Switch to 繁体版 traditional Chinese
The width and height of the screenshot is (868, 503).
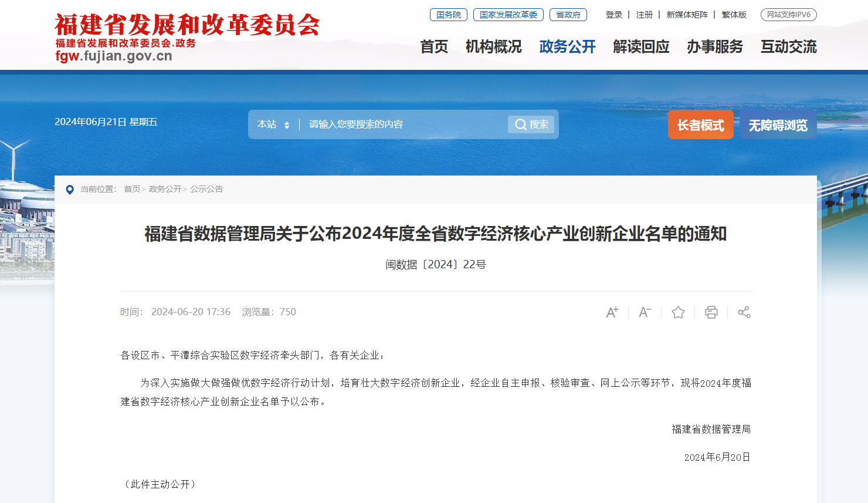pyautogui.click(x=734, y=15)
